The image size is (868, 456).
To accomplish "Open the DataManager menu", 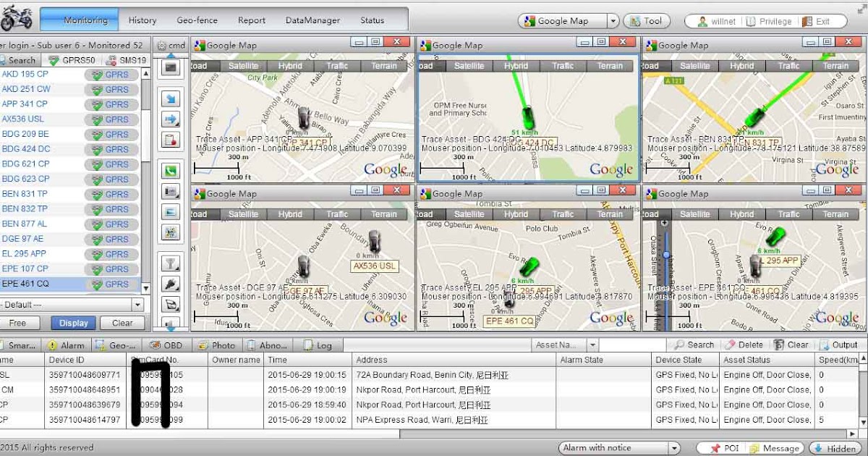I will (x=312, y=20).
